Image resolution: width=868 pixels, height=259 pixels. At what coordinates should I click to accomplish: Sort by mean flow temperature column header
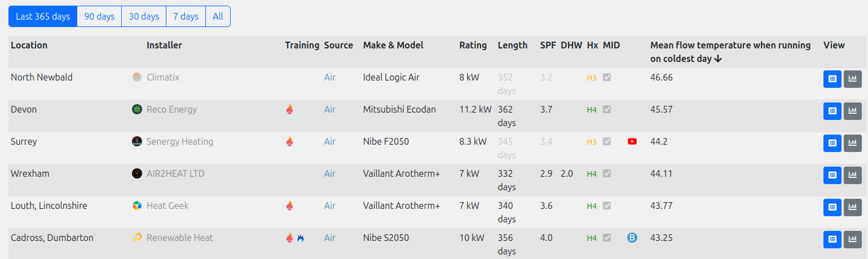pyautogui.click(x=730, y=52)
